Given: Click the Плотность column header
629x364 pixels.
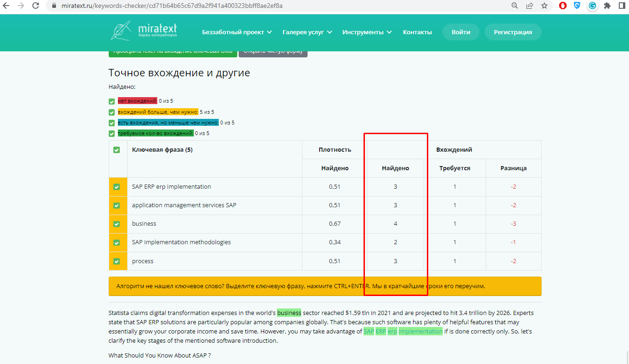Looking at the screenshot, I should click(x=335, y=149).
